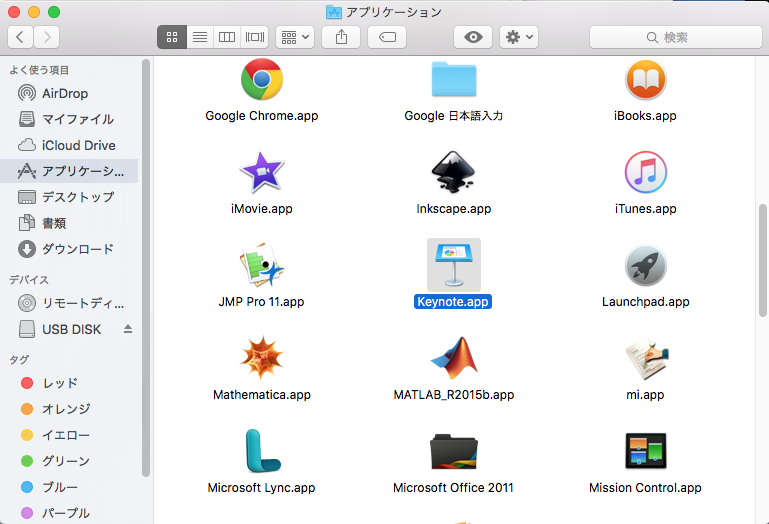Image resolution: width=769 pixels, height=524 pixels.
Task: Click the Edit Tags toolbar button
Action: (387, 37)
